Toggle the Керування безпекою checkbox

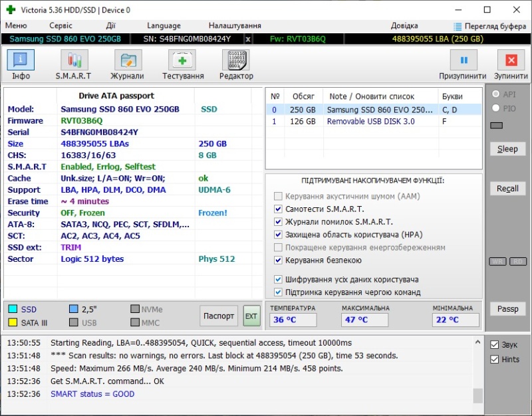click(x=278, y=260)
